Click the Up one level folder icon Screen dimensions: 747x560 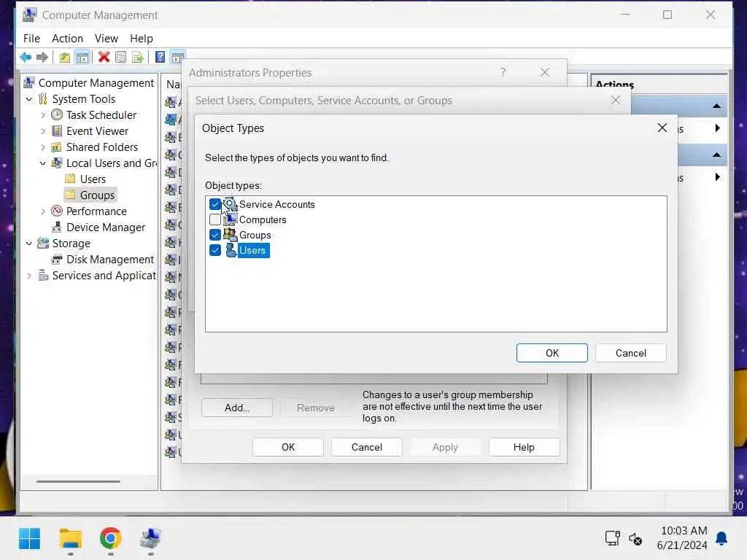pos(65,58)
